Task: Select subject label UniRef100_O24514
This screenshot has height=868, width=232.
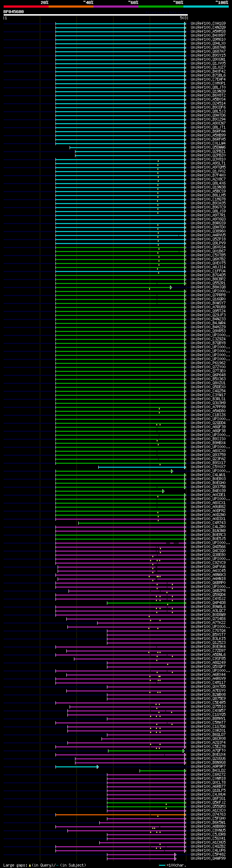Action: (x=208, y=103)
